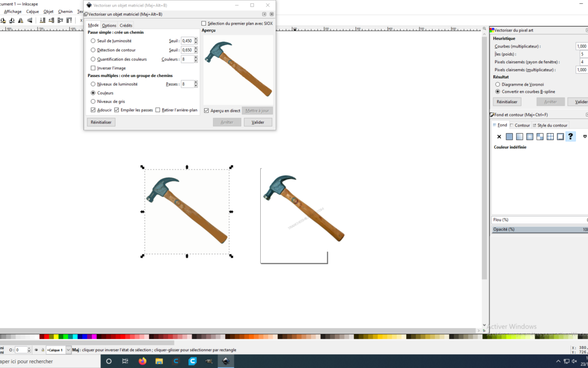Click Réinitialiser in Vectoriser du pixel art
Image resolution: width=588 pixels, height=368 pixels.
(507, 102)
